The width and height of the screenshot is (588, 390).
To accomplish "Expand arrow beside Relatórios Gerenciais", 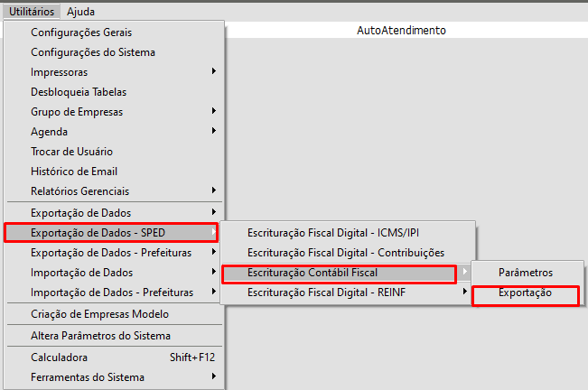I will pyautogui.click(x=214, y=190).
